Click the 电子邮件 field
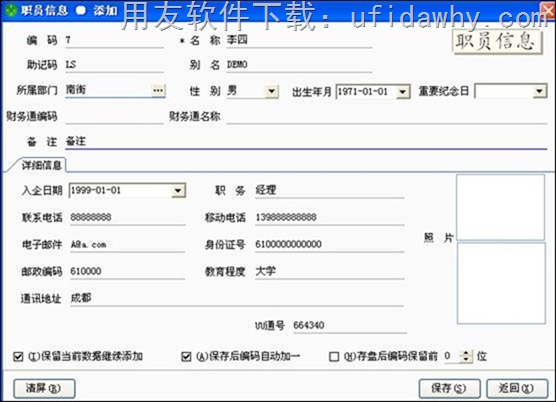 point(128,245)
